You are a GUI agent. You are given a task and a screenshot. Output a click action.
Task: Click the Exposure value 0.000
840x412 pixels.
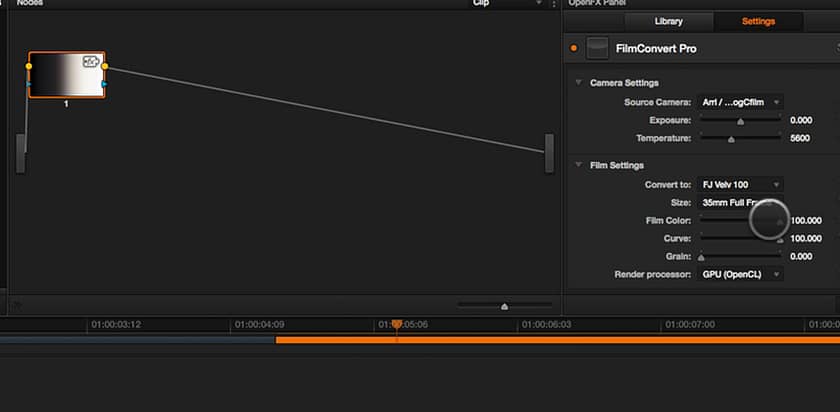(801, 120)
